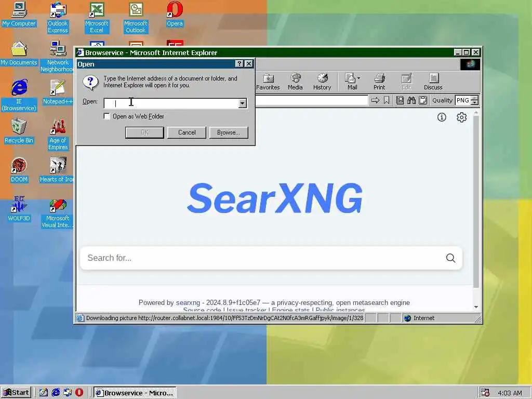Select the DOOM desktop shortcut
Viewport: 532px width, 399px height.
(19, 170)
